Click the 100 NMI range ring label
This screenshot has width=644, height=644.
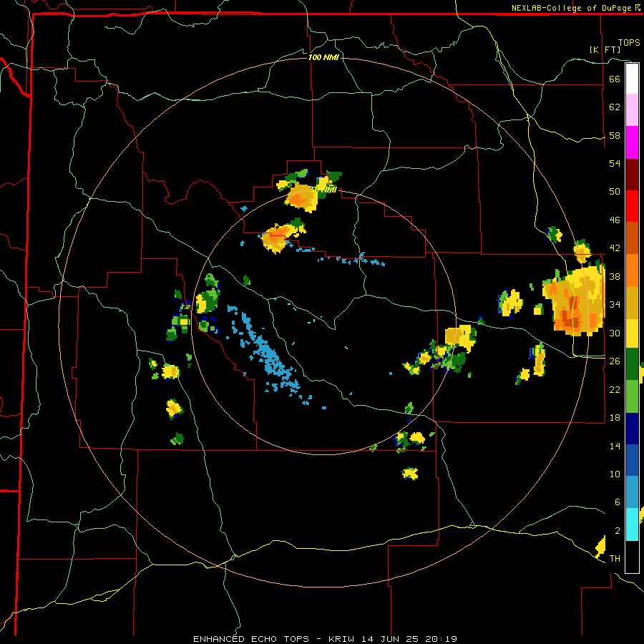[x=323, y=57]
